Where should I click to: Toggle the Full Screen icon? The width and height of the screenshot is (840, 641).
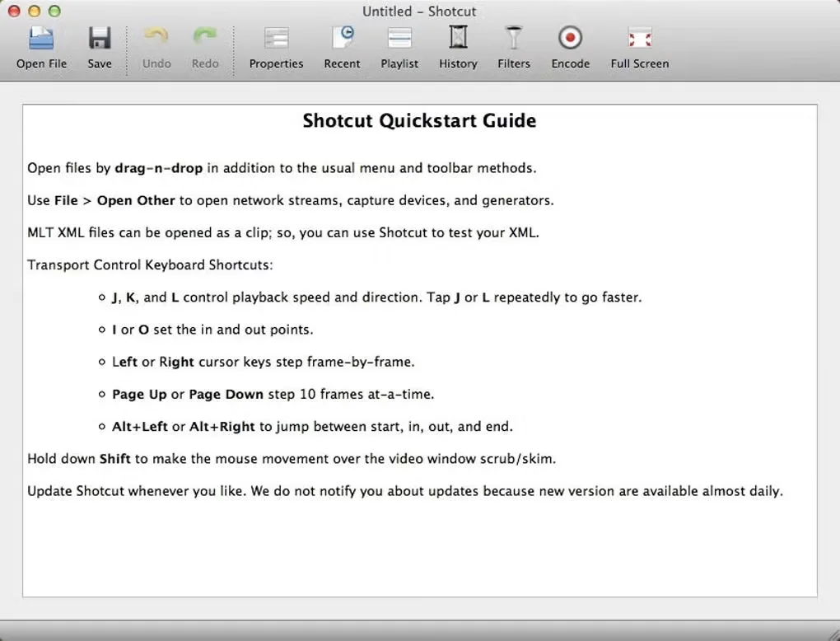point(640,39)
